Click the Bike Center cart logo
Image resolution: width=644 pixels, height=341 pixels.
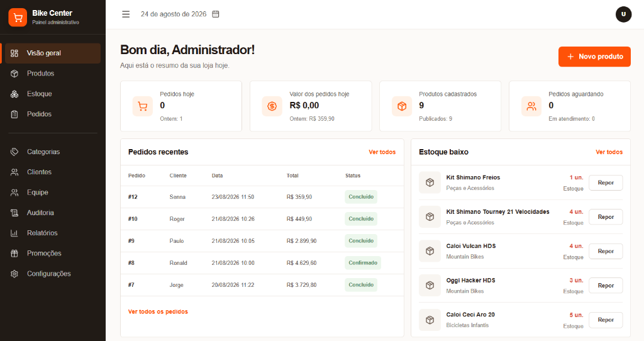click(x=18, y=17)
